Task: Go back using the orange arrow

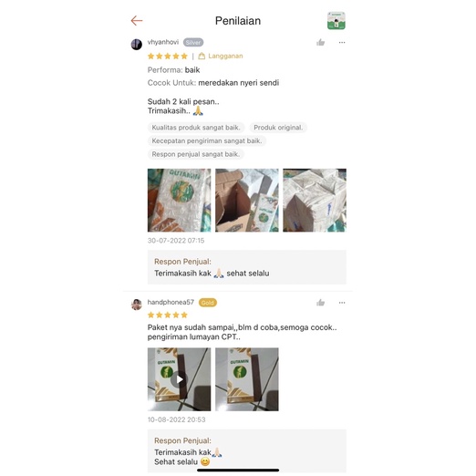Action: pos(137,21)
